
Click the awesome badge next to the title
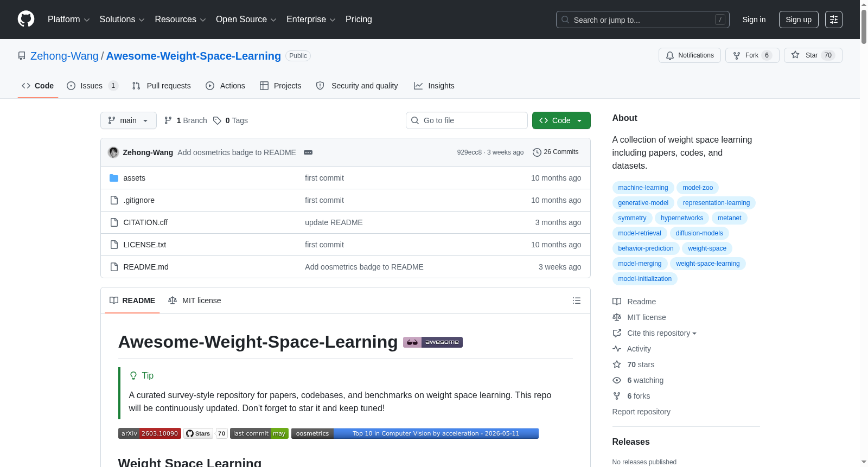(433, 342)
